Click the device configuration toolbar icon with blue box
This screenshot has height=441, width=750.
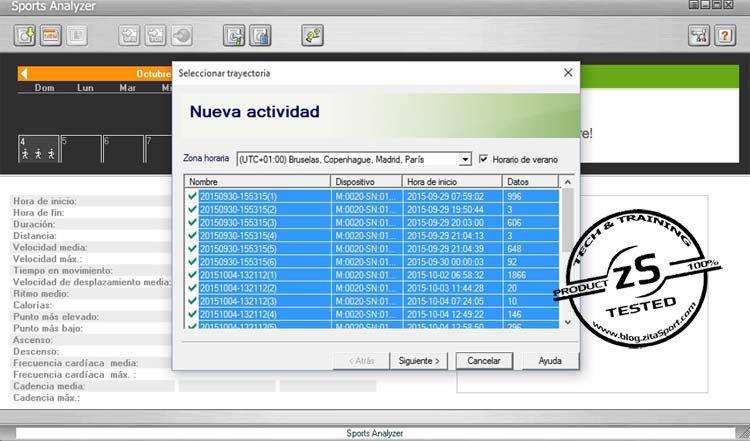point(260,36)
